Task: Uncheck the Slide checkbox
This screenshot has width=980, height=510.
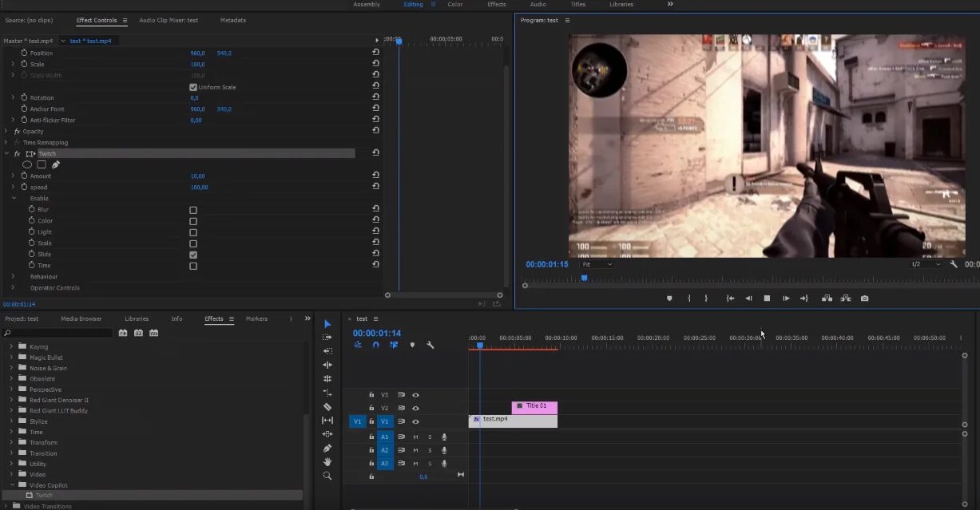Action: (193, 255)
